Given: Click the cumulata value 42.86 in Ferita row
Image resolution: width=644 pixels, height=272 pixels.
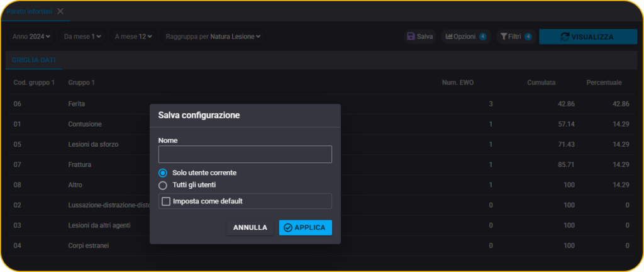Looking at the screenshot, I should coord(566,104).
